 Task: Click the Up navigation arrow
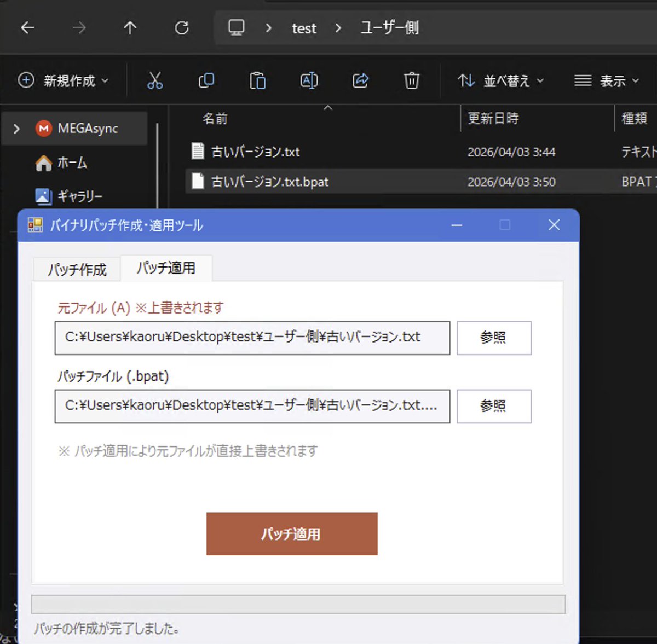tap(130, 28)
